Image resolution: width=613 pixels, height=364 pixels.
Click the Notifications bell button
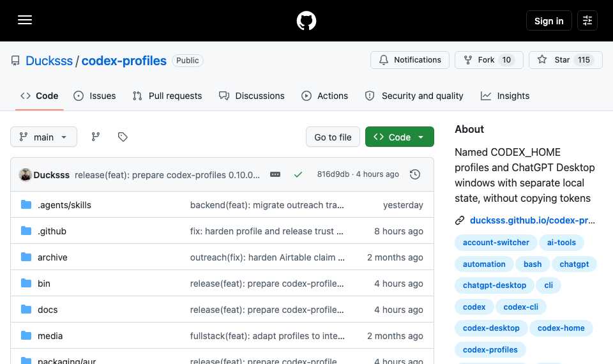[410, 60]
